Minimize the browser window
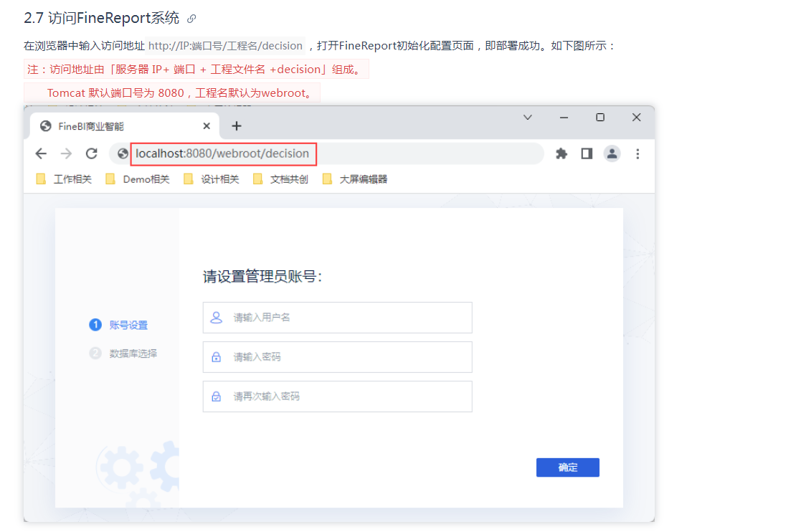 [x=564, y=118]
